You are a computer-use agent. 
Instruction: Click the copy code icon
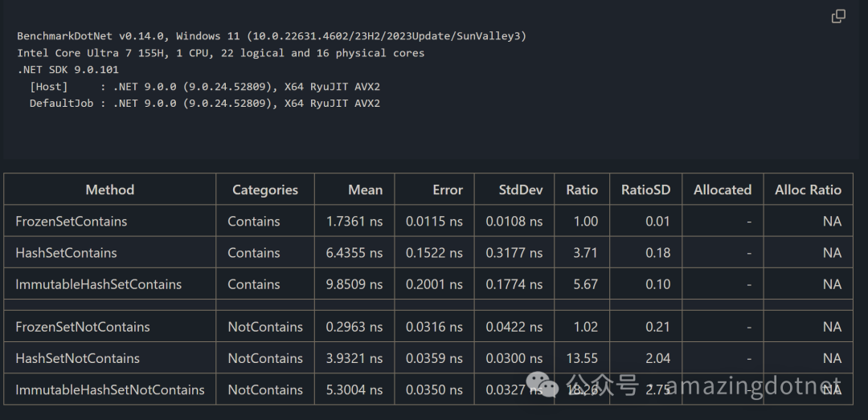838,16
